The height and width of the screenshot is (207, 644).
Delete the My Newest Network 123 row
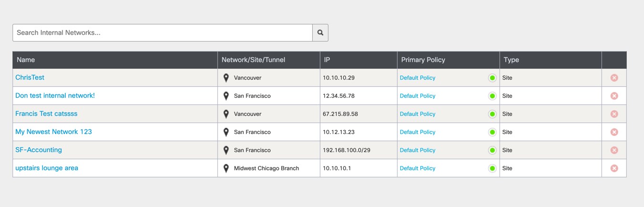click(x=614, y=132)
